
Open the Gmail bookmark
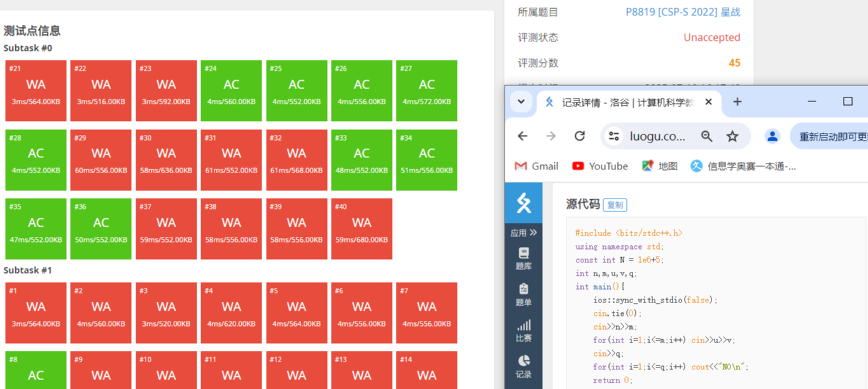click(536, 166)
